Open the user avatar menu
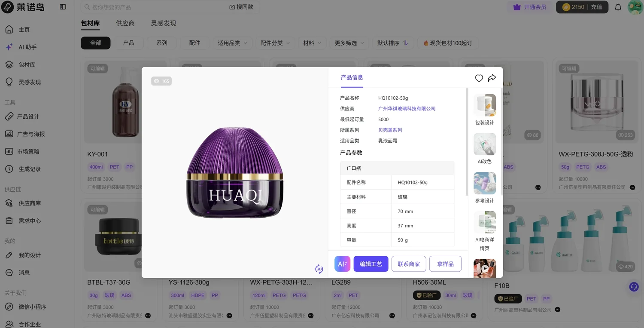The width and height of the screenshot is (644, 328). click(635, 7)
